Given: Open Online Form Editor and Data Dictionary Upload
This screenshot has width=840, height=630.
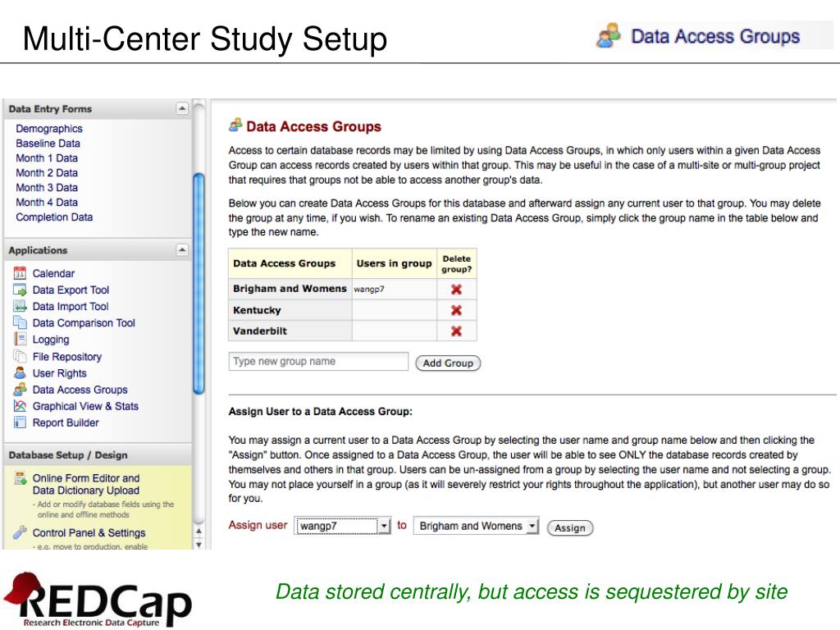Looking at the screenshot, I should pyautogui.click(x=86, y=484).
